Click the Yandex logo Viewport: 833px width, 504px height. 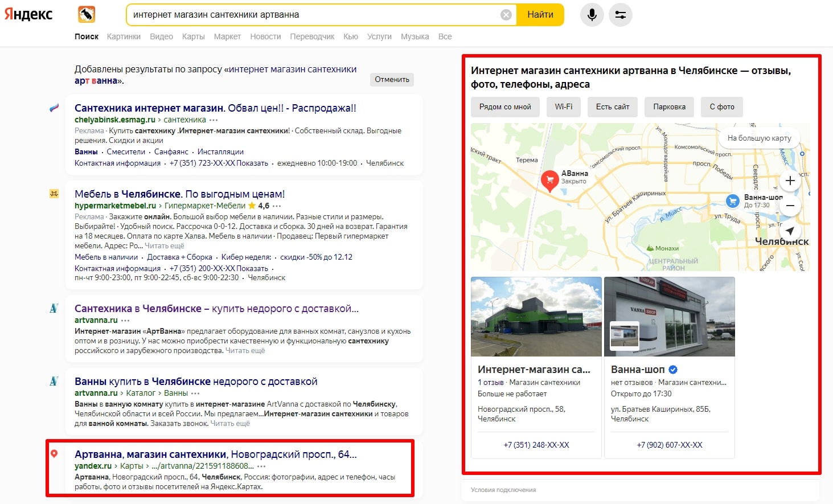[x=28, y=14]
